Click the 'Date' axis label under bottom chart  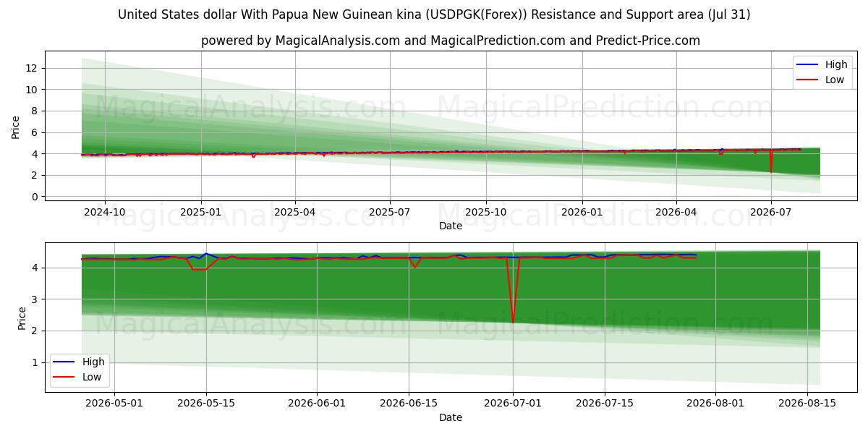[x=451, y=417]
